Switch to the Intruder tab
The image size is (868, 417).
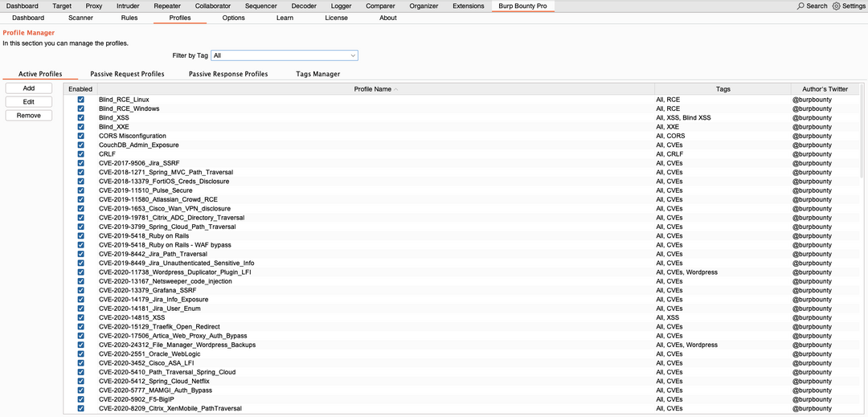128,6
